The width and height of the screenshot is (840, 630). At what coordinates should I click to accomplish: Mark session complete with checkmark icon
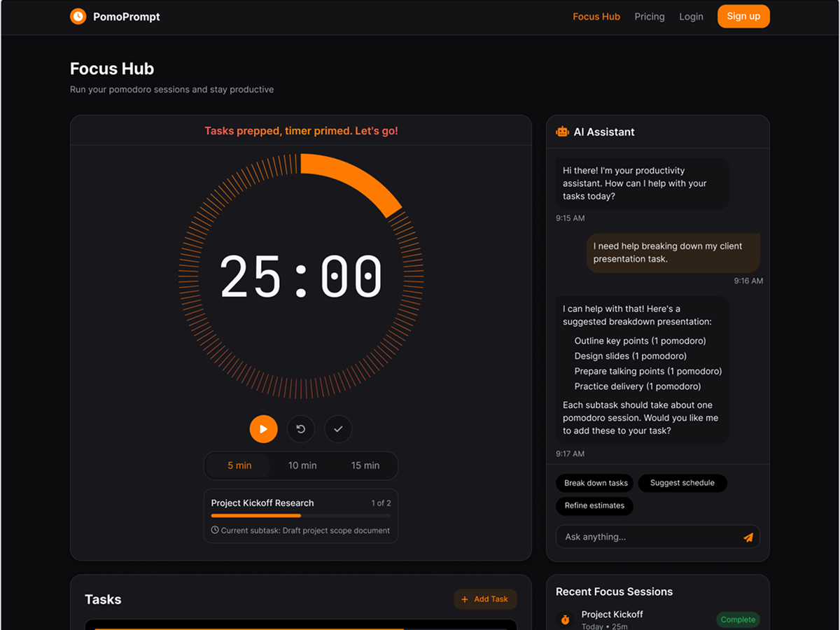[x=338, y=429]
